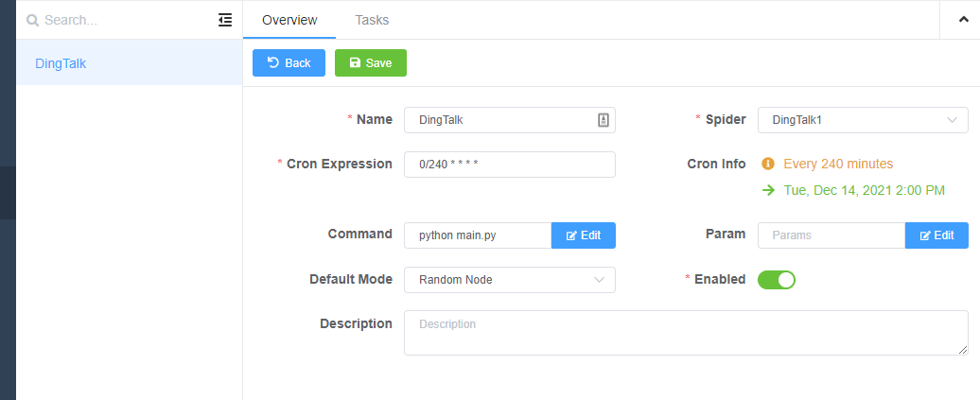
Task: Click the Cron Expression input
Action: (509, 165)
